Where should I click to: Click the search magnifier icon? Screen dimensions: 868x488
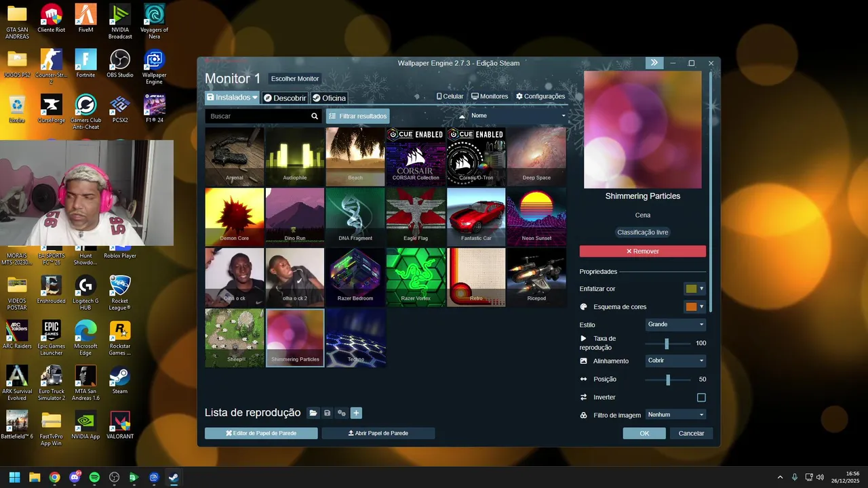315,117
